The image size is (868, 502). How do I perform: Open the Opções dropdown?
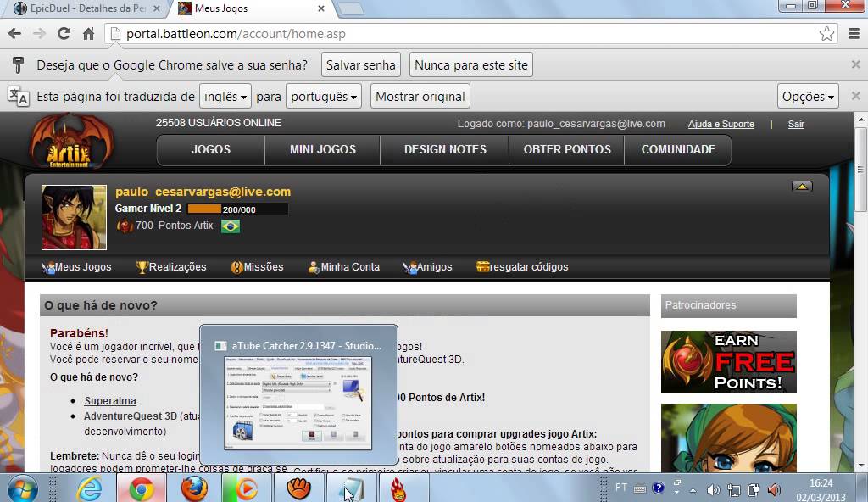pyautogui.click(x=808, y=97)
